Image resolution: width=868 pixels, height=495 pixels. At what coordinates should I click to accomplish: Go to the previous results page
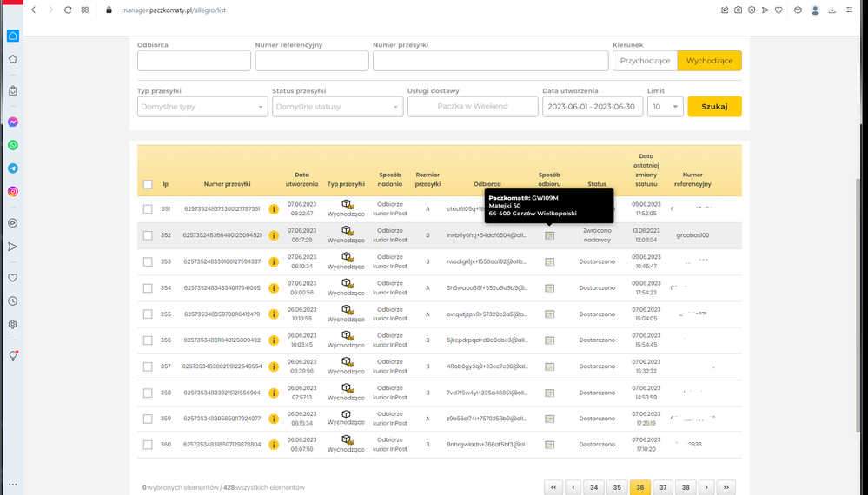tap(573, 487)
